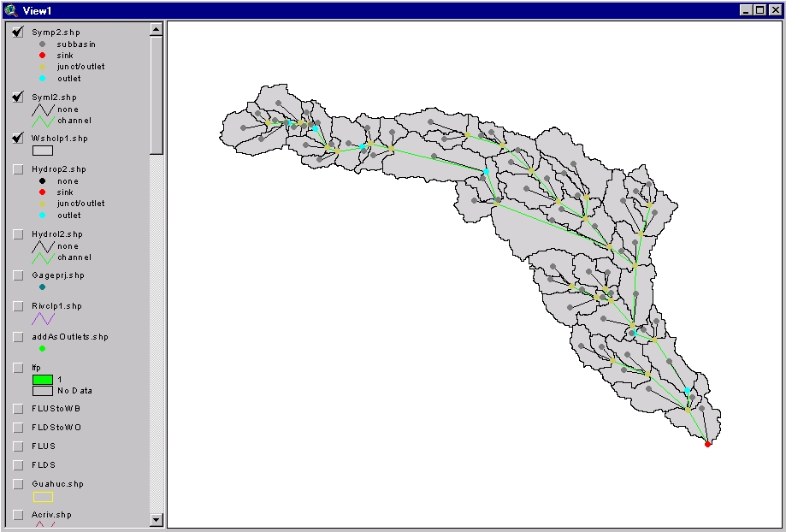Close the View1 window

click(775, 10)
